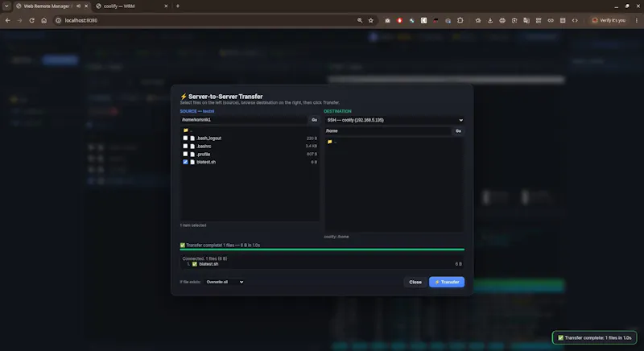Click the '1 item selected' status text

point(193,225)
